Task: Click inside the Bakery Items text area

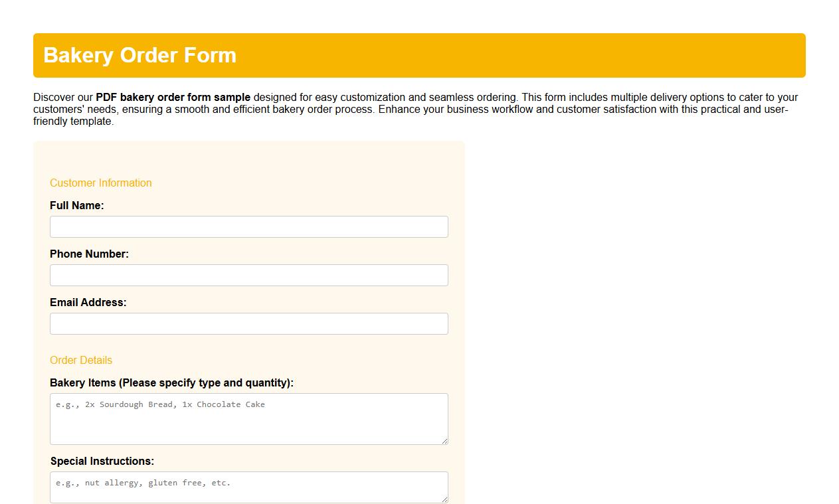Action: (248, 418)
